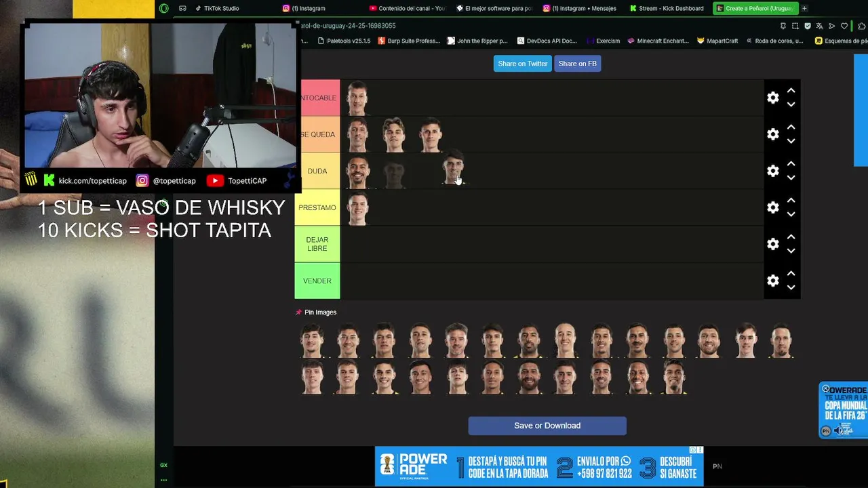Select the middle player photo in SE QUEDA row
This screenshot has width=868, height=488.
click(x=394, y=134)
